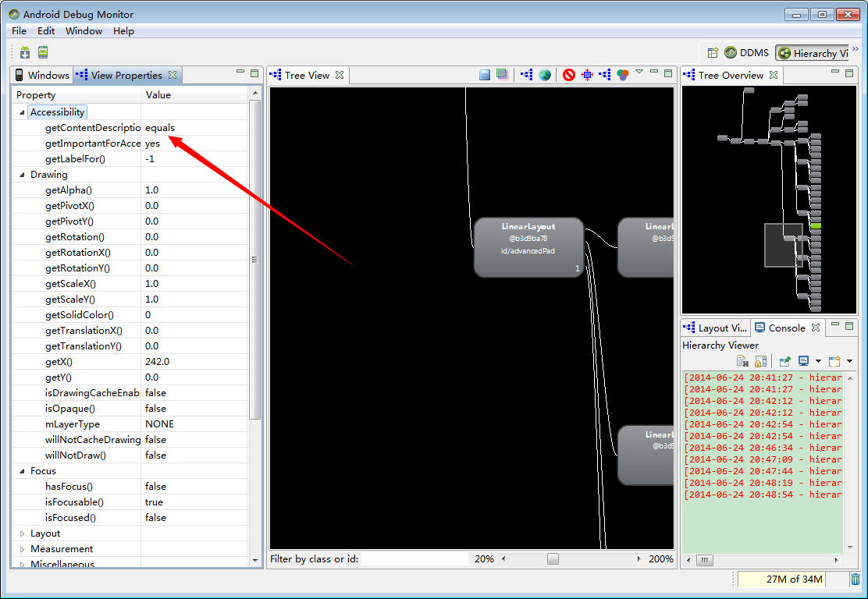The image size is (868, 599).
Task: Click the three colored circles profiling icon
Action: [622, 75]
